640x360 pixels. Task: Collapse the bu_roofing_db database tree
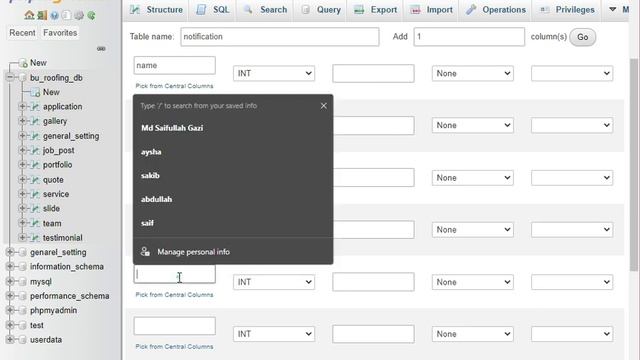click(10, 78)
